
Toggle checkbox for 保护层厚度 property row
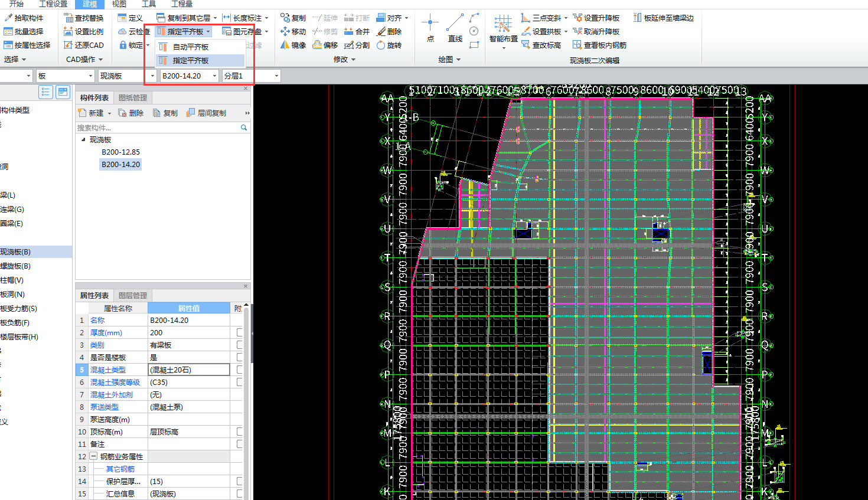click(x=240, y=481)
